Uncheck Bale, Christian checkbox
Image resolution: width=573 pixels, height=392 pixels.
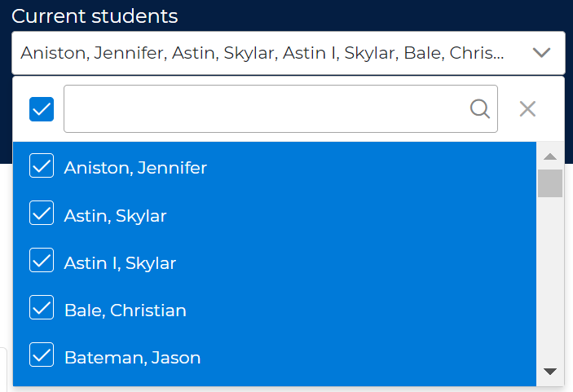click(x=42, y=309)
